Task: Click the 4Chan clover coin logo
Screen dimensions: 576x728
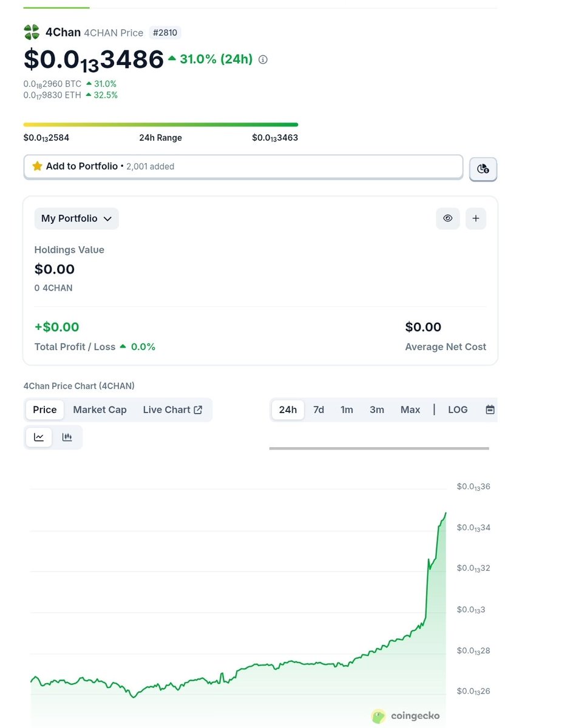Action: (x=32, y=32)
